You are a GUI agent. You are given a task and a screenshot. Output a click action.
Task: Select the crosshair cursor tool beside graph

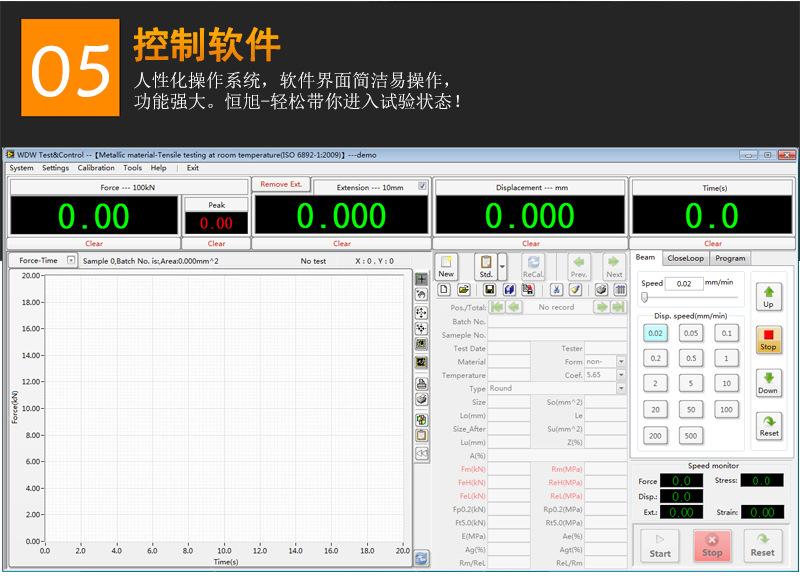click(421, 279)
